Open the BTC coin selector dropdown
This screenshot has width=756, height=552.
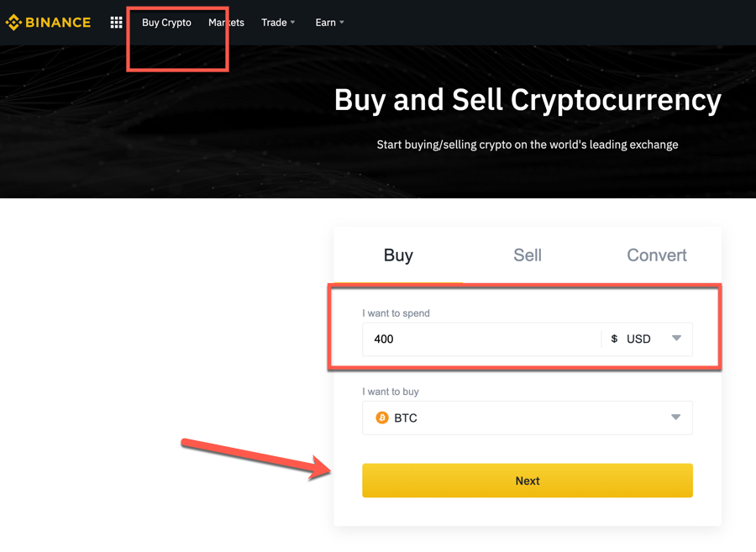[x=676, y=418]
